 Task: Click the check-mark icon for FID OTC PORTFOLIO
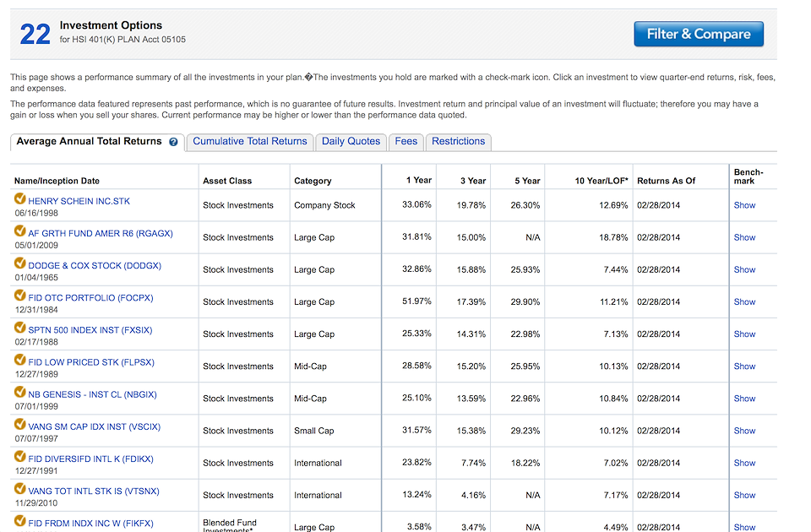click(x=20, y=296)
